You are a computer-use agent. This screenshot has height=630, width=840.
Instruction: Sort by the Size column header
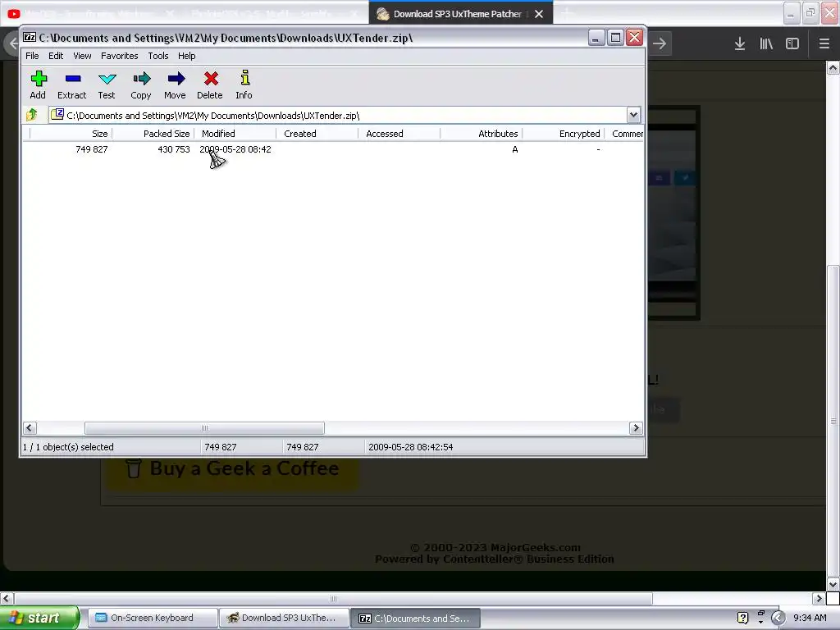click(x=71, y=134)
